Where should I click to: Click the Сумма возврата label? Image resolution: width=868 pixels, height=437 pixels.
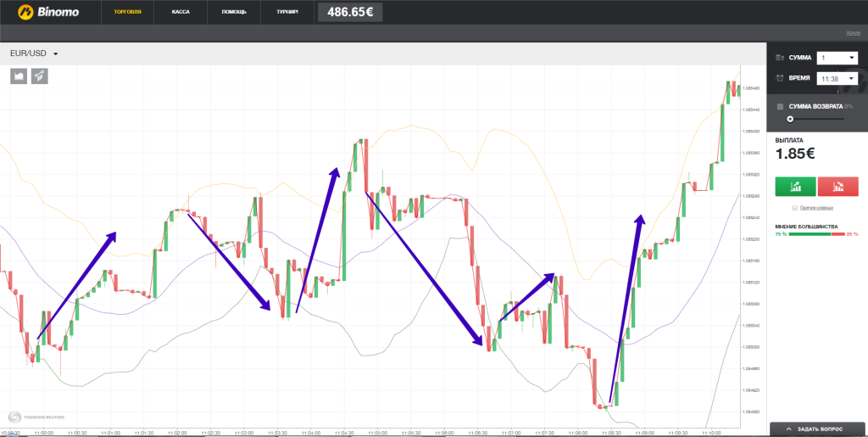(x=815, y=106)
